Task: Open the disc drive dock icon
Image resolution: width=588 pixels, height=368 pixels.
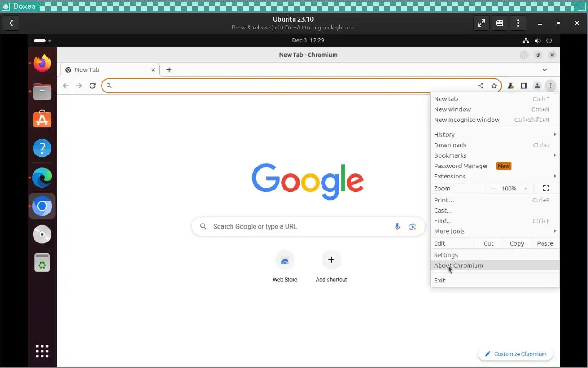Action: 42,235
